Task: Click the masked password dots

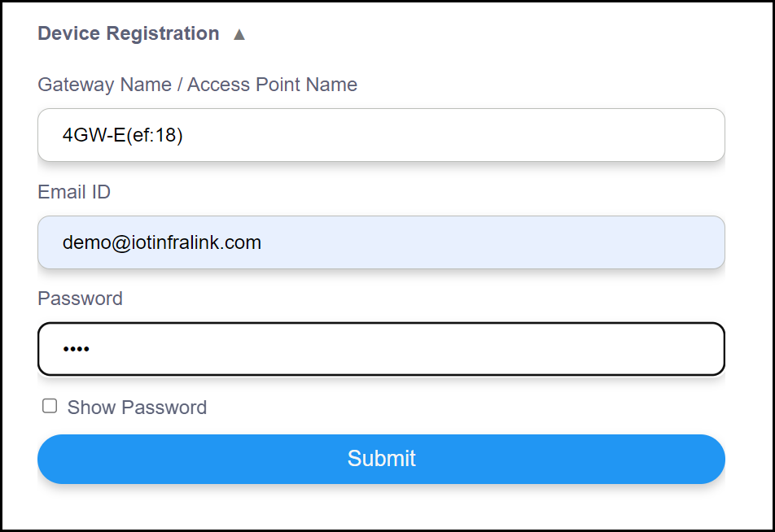Action: coord(76,350)
